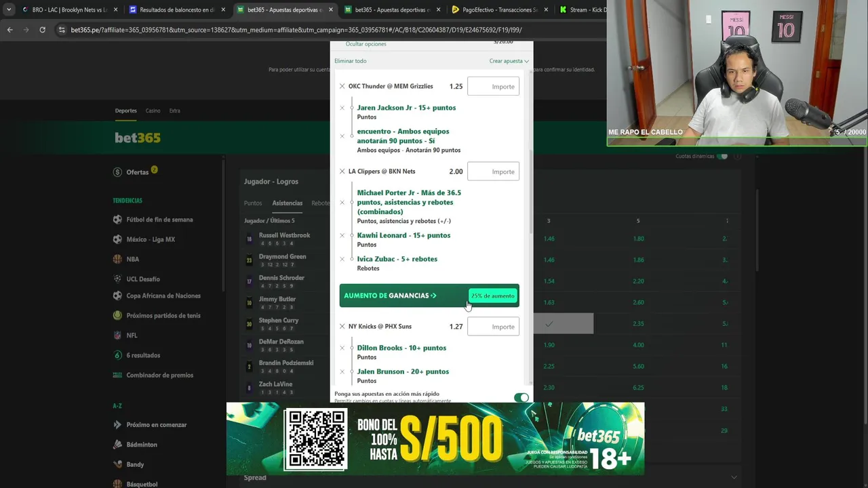Remove the OKC Thunder @ MEM Grizzlies bet
868x488 pixels.
click(342, 87)
